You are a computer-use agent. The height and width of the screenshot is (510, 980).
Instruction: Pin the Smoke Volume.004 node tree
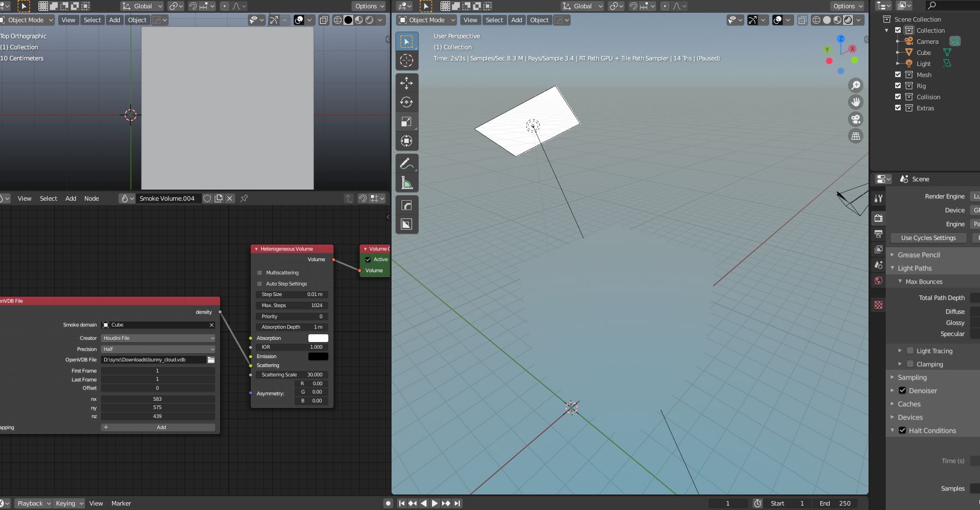coord(244,198)
